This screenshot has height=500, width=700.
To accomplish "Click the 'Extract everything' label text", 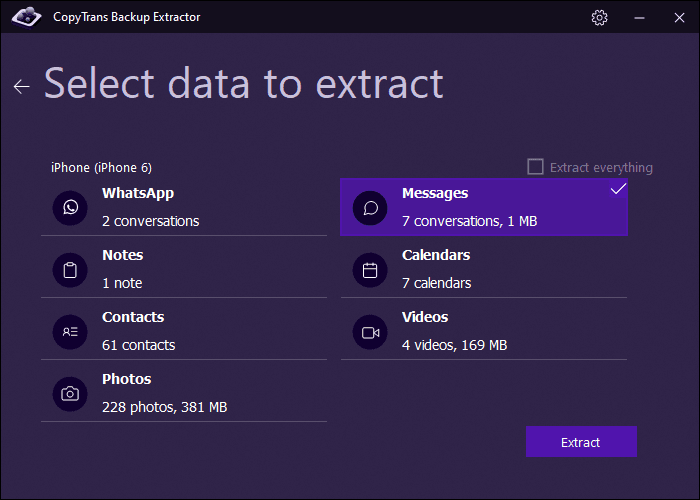I will (601, 167).
